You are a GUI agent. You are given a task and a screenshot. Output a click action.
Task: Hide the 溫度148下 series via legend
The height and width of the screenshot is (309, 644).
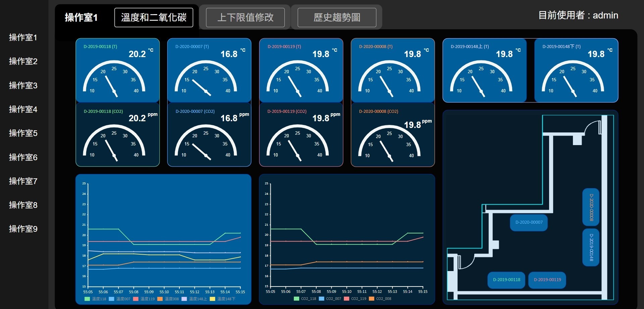(x=223, y=299)
